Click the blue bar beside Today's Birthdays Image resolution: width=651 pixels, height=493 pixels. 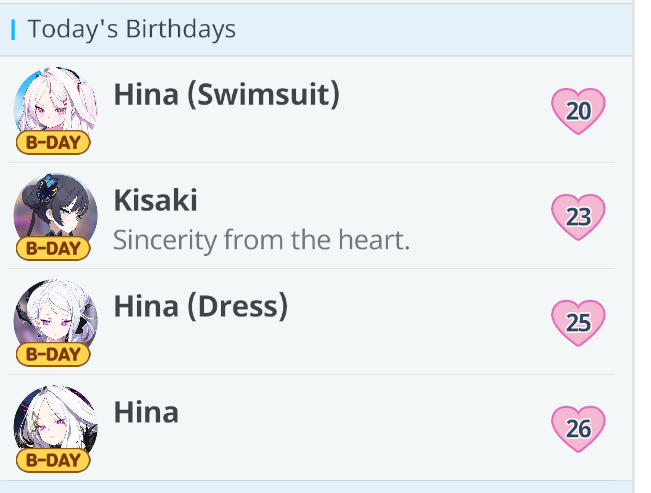coord(13,29)
